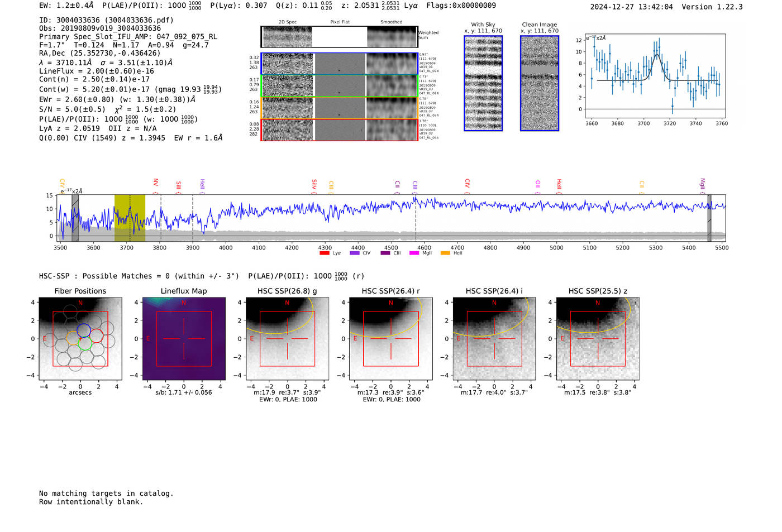Screen dimensions: 782x532
Task: Click the s/b: 1.71 +/- 0.056 caption
Action: tap(184, 392)
